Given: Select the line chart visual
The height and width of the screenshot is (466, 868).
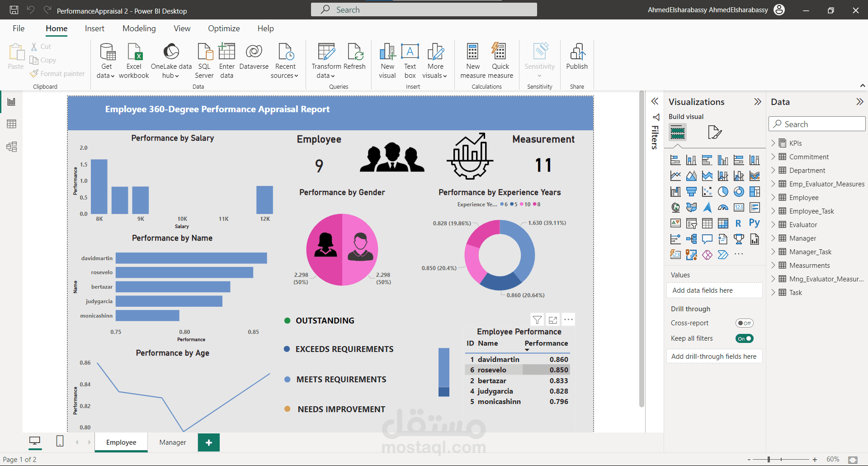Looking at the screenshot, I should click(x=675, y=176).
